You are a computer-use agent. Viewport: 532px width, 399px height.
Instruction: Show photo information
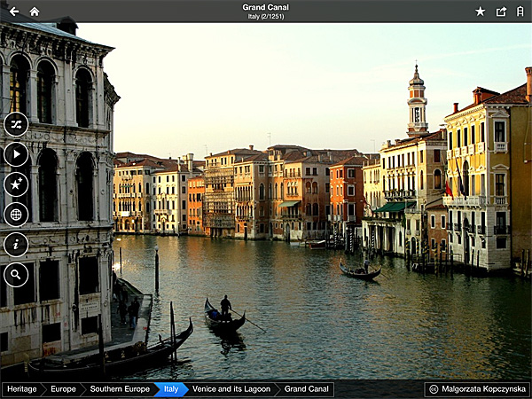[16, 245]
